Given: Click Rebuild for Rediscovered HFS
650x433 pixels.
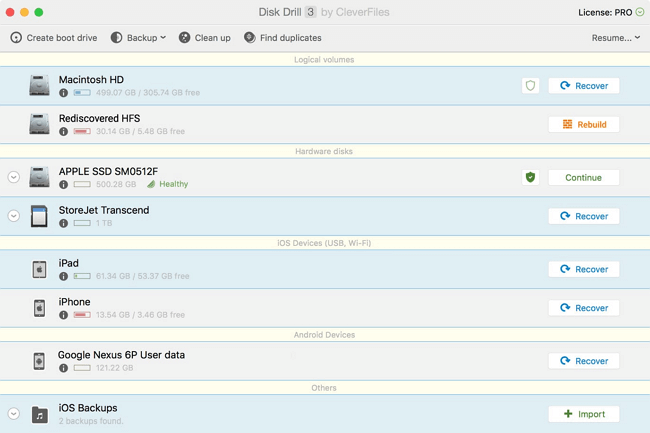Looking at the screenshot, I should [x=583, y=125].
